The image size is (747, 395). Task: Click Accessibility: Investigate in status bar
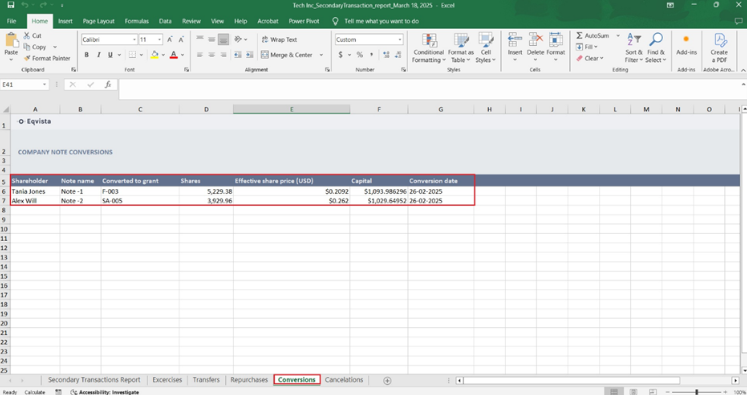pos(105,392)
